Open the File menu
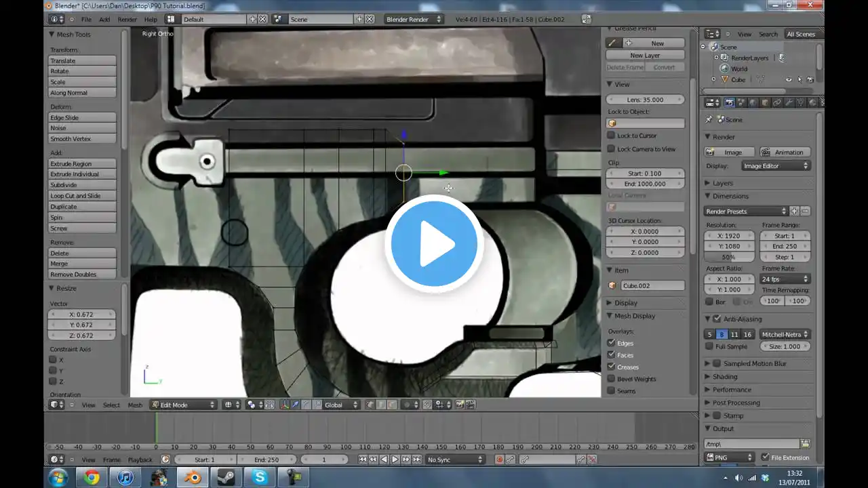 (x=86, y=19)
